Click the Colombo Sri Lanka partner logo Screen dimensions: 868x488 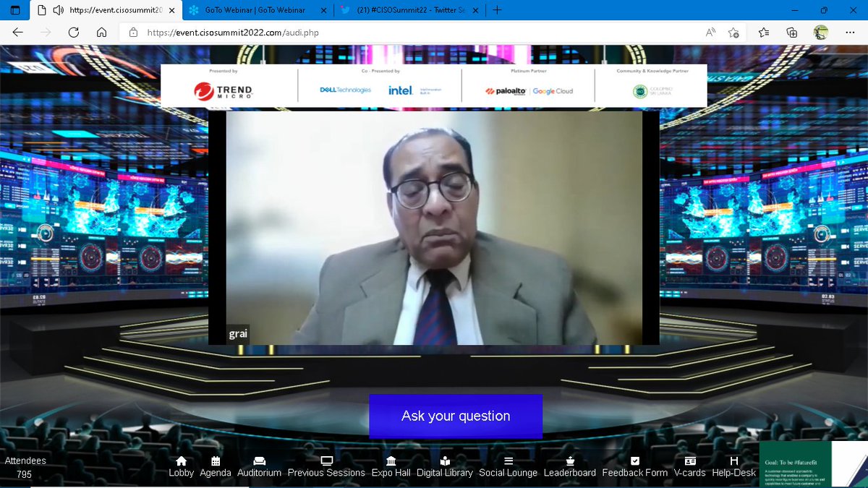pyautogui.click(x=653, y=91)
